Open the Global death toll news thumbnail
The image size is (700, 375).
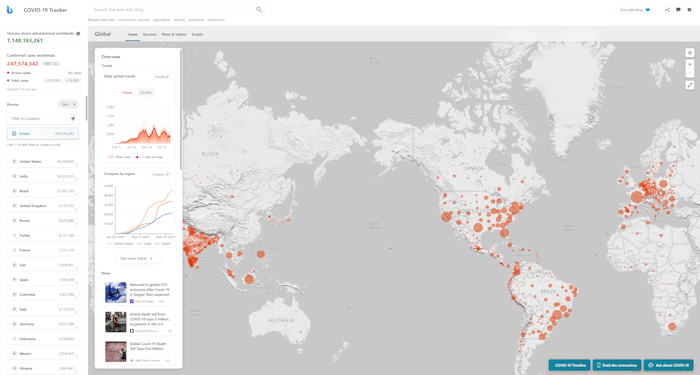[116, 322]
